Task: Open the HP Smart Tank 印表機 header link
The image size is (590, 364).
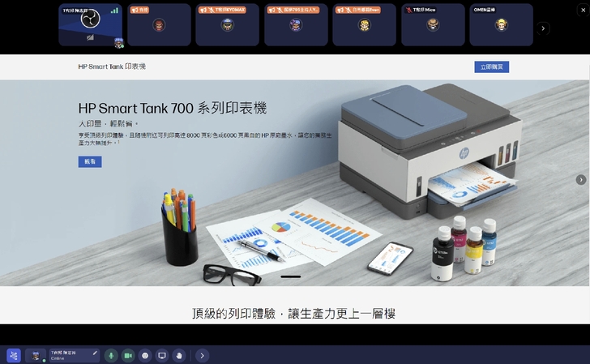Action: (112, 66)
